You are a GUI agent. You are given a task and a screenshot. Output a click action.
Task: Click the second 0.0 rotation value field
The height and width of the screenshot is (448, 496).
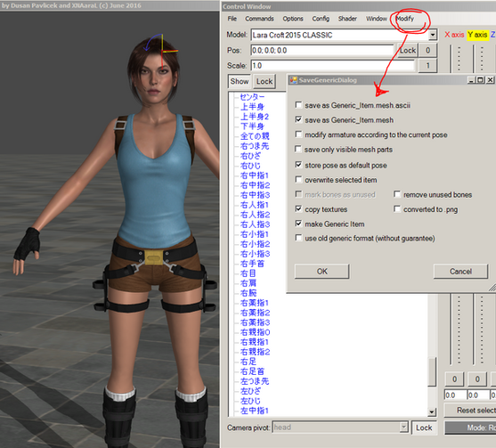[478, 395]
